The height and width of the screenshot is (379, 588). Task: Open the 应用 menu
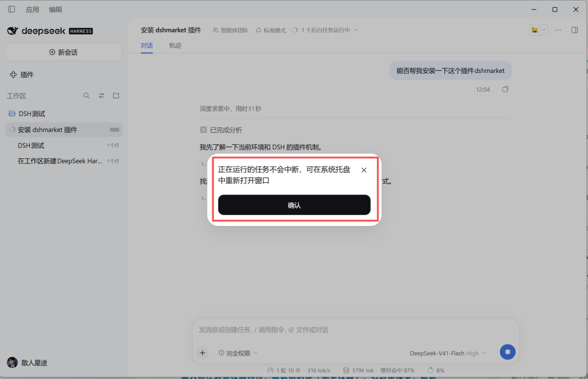[x=32, y=9]
